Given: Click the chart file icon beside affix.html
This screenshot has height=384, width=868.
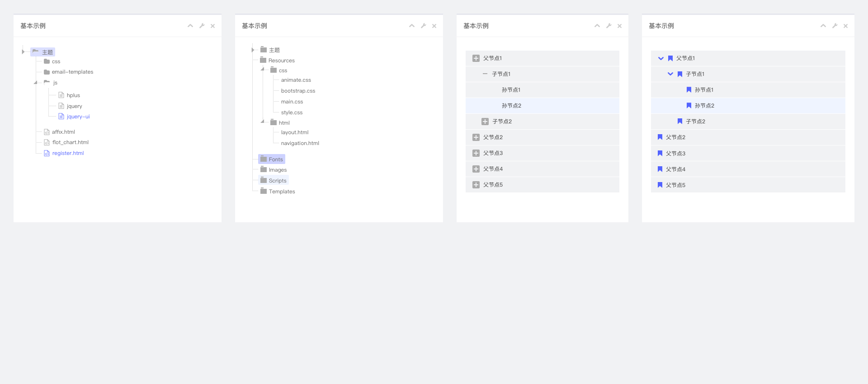Looking at the screenshot, I should 47,132.
